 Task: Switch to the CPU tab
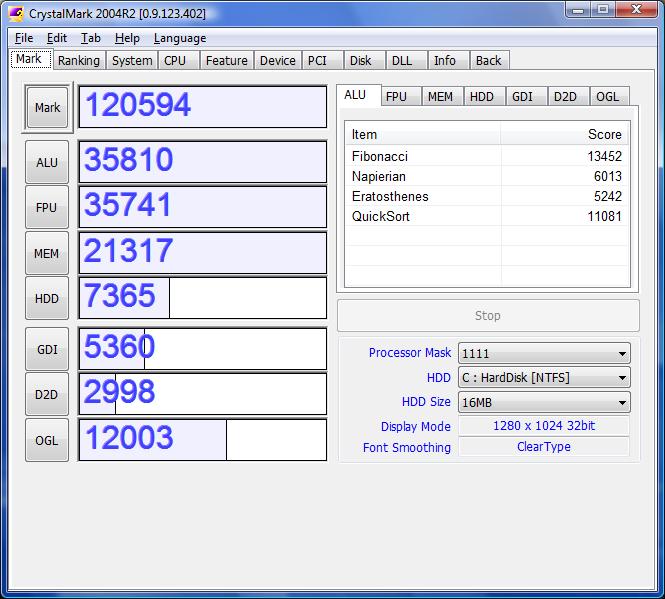pyautogui.click(x=179, y=60)
